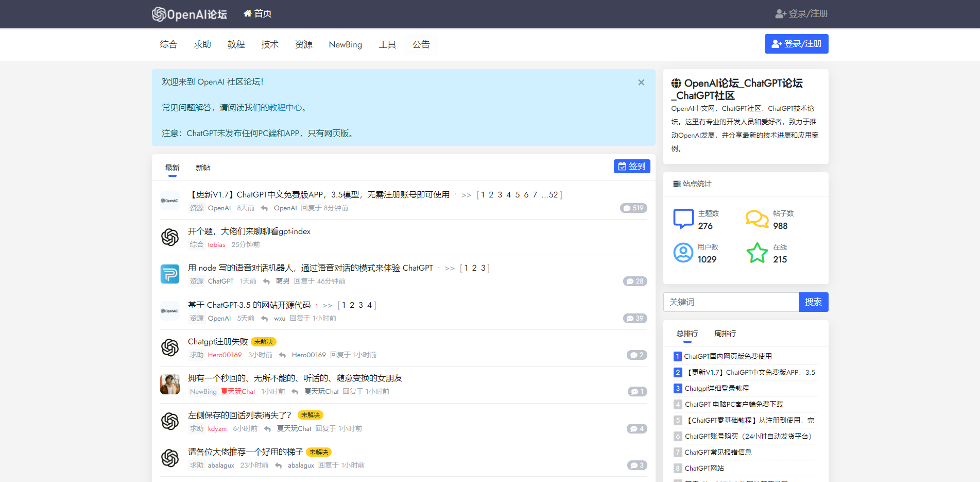
Task: Open ranked item ChatGPT网站
Action: [x=704, y=469]
